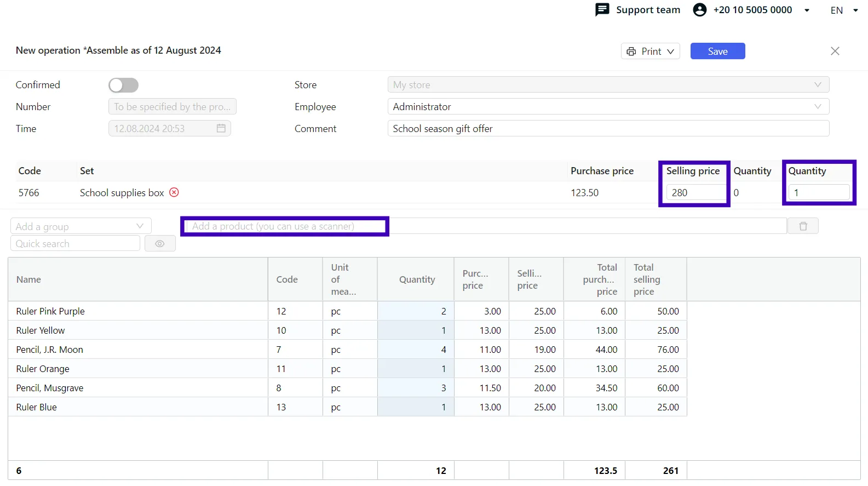Select the Ruler Pink Purple row
Screen dimensions: 868x486
[x=347, y=311]
